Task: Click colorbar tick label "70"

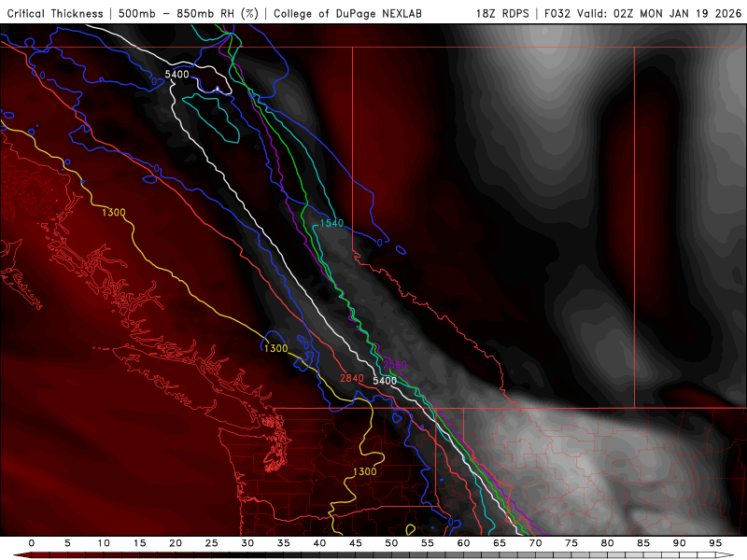Action: 535,543
